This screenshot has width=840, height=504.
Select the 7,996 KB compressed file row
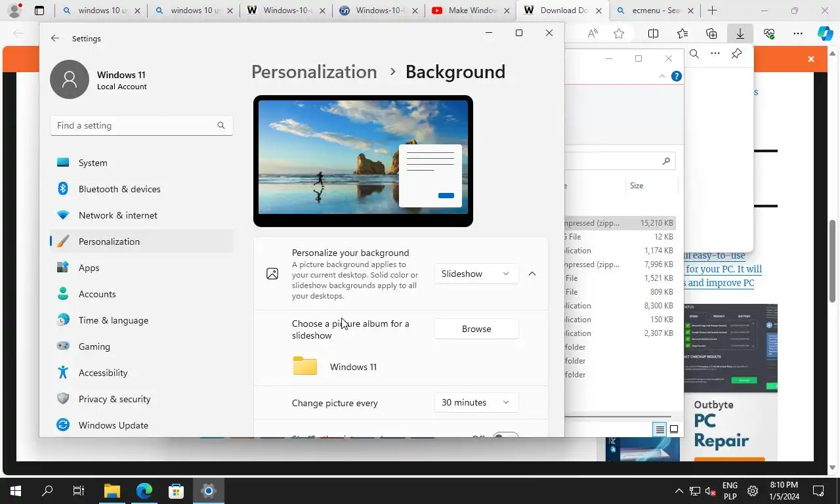point(619,264)
